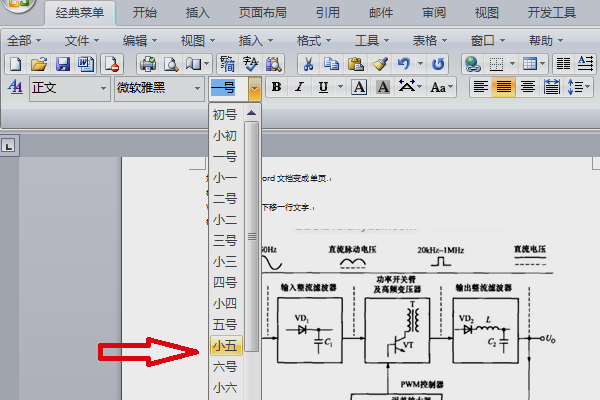The image size is (600, 400).
Task: Select font size 小五 in the list
Action: (x=226, y=346)
